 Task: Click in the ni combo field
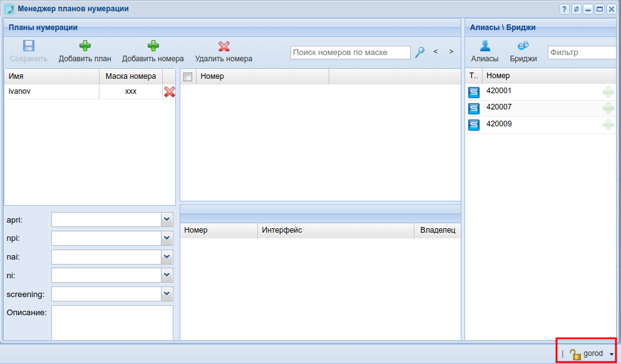(106, 275)
